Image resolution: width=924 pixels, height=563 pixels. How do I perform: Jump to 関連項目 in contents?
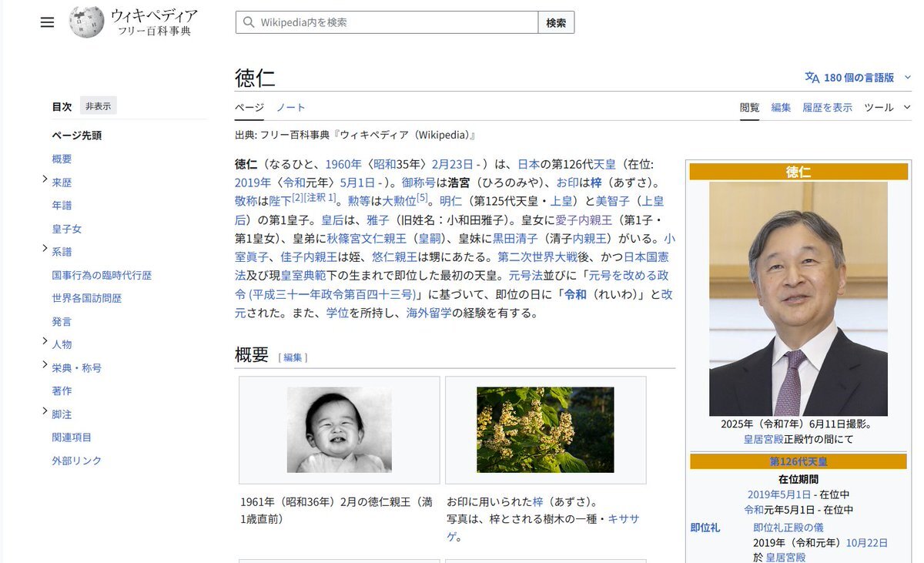click(x=72, y=437)
